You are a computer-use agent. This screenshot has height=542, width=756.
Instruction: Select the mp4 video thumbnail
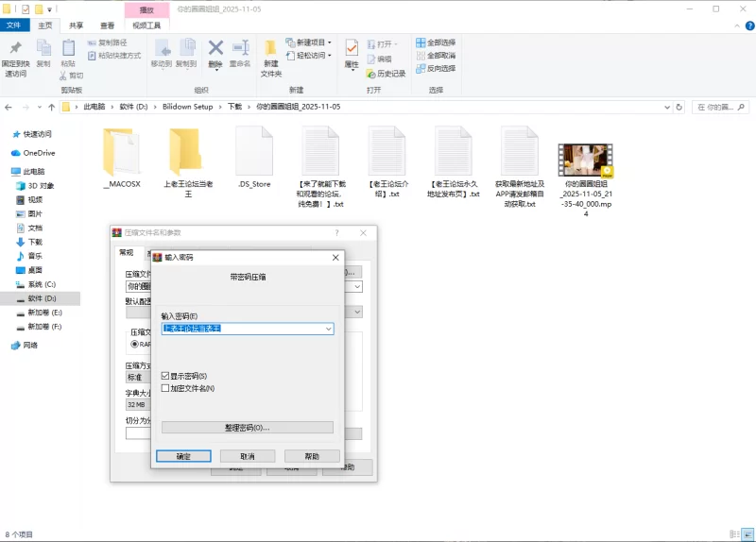(586, 160)
